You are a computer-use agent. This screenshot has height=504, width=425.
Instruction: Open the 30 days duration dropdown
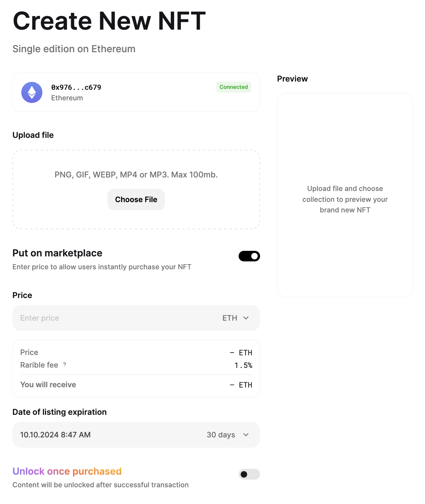pos(221,435)
